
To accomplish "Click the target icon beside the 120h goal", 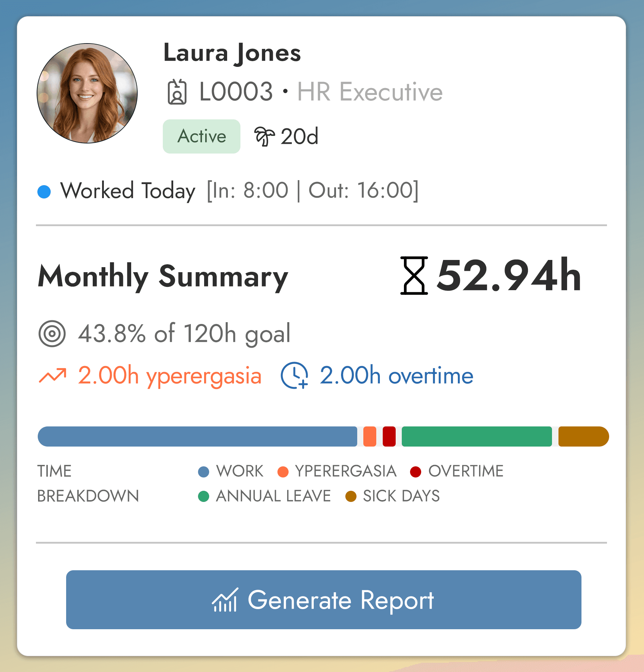I will (52, 334).
